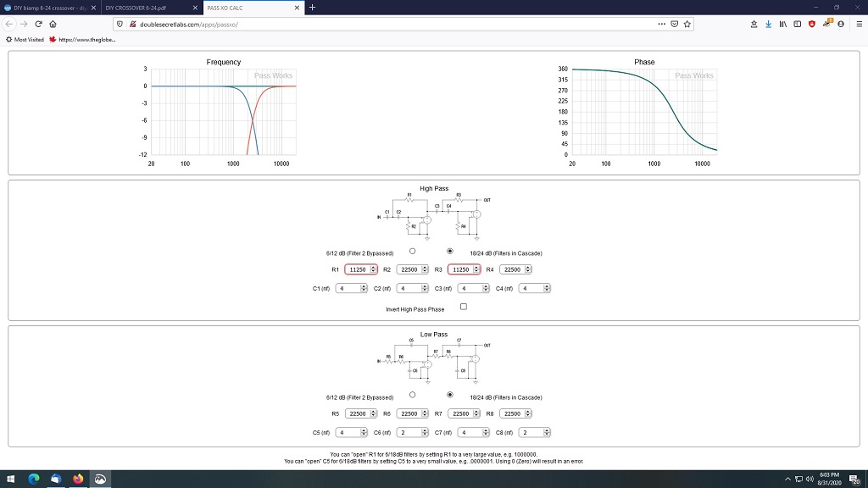This screenshot has height=488, width=868.
Task: Adjust the C4 (nf) spinner arrows
Action: click(x=547, y=288)
